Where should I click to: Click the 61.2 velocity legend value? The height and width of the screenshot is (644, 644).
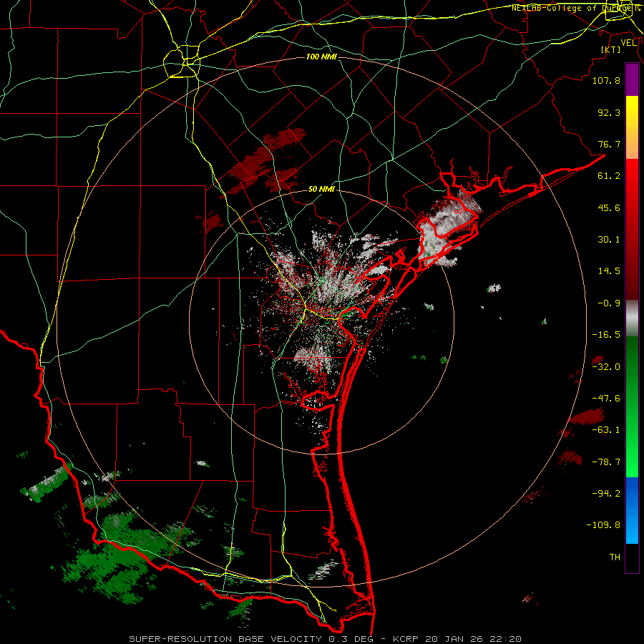609,176
